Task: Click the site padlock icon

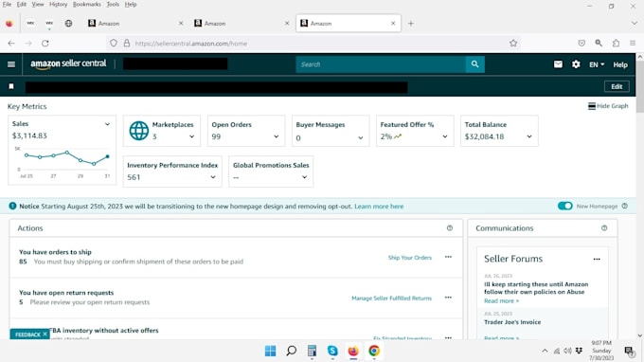Action: pos(127,44)
